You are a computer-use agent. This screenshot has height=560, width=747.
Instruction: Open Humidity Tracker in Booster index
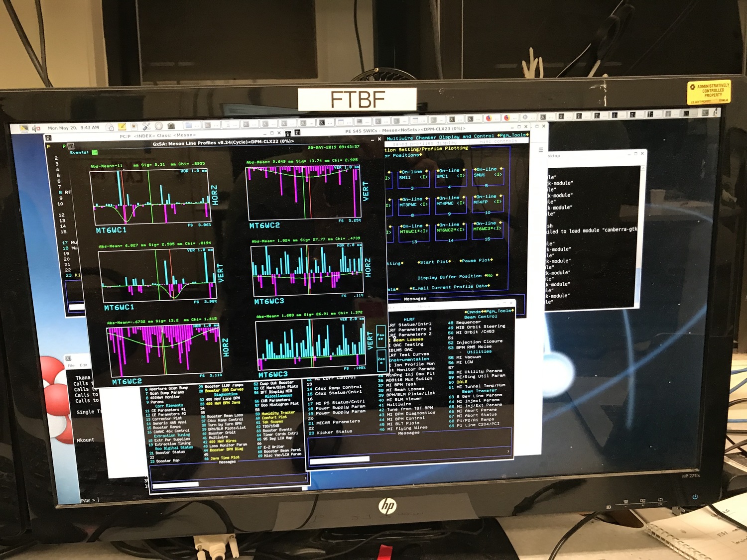278,413
